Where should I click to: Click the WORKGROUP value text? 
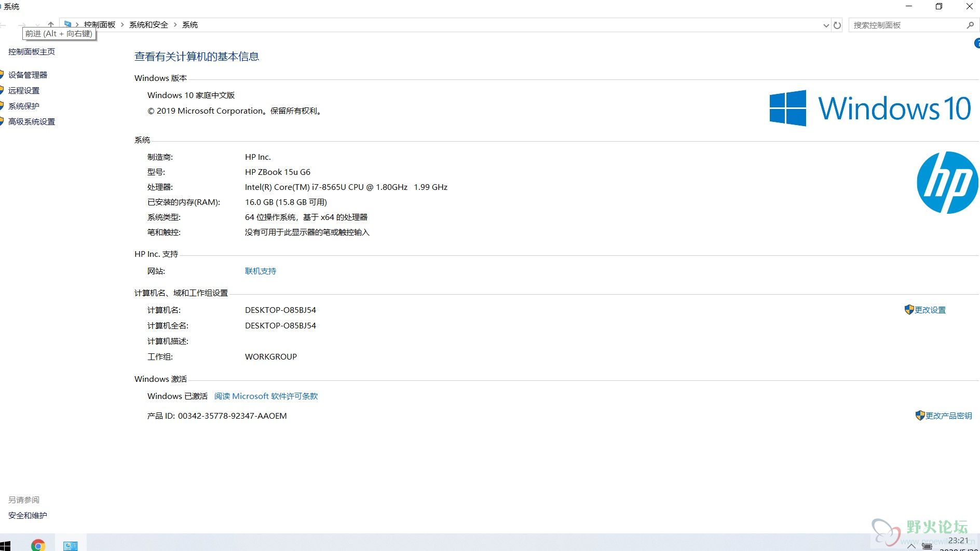point(271,356)
